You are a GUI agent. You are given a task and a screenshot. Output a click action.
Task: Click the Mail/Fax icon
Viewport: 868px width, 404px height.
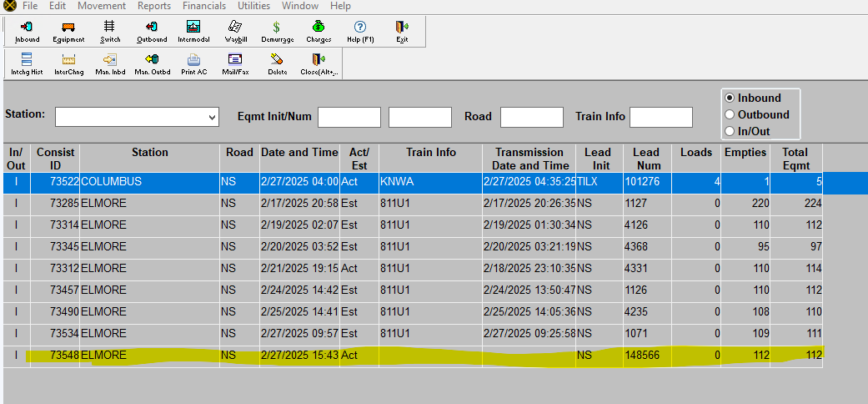click(234, 63)
